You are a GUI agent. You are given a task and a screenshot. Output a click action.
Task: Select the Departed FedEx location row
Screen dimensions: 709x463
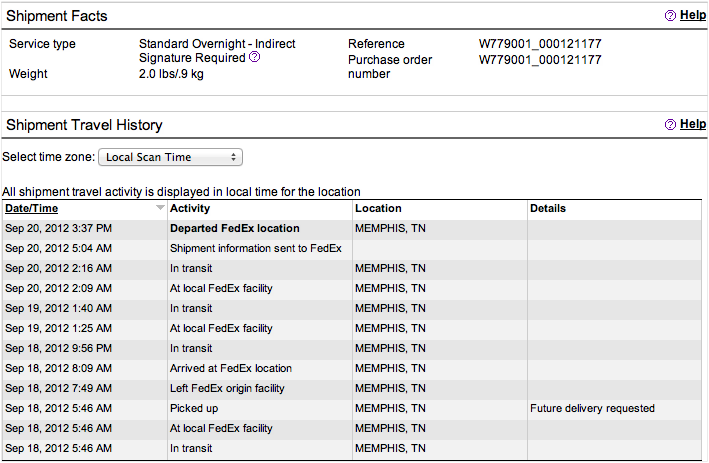coord(234,228)
